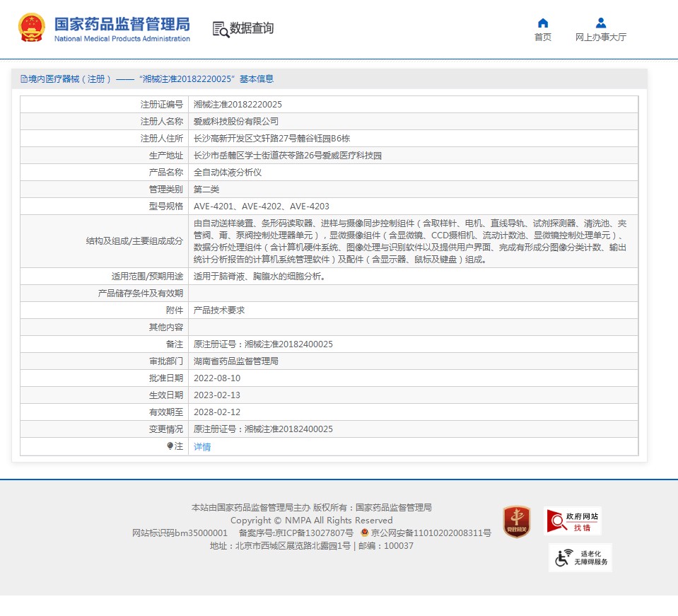Click the 适用范围/预期用途 label
Image resolution: width=678 pixels, height=616 pixels.
coord(147,276)
